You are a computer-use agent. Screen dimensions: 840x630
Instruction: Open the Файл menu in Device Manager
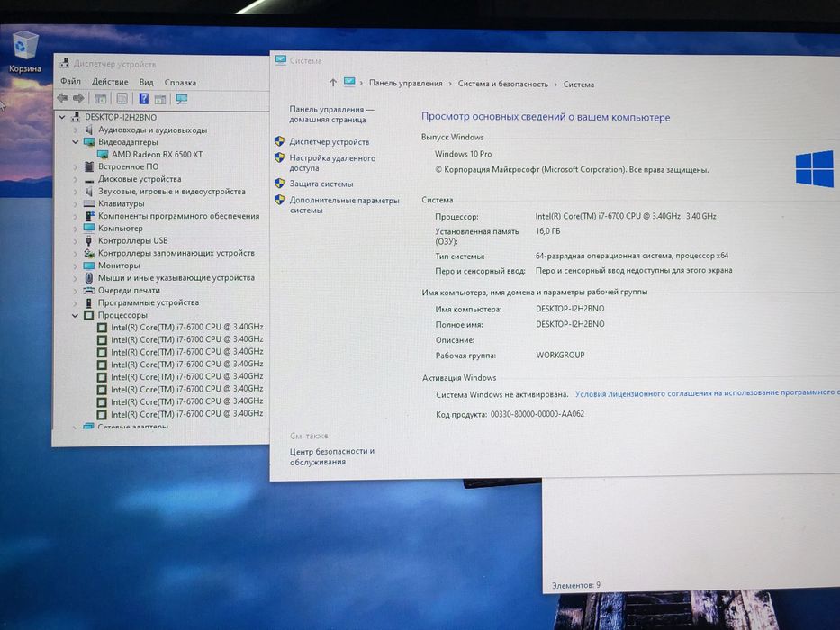pyautogui.click(x=70, y=81)
